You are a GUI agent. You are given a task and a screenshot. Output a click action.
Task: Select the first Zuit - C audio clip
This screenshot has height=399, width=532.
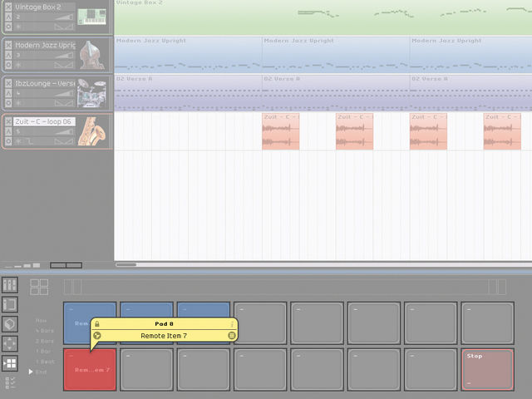[281, 131]
